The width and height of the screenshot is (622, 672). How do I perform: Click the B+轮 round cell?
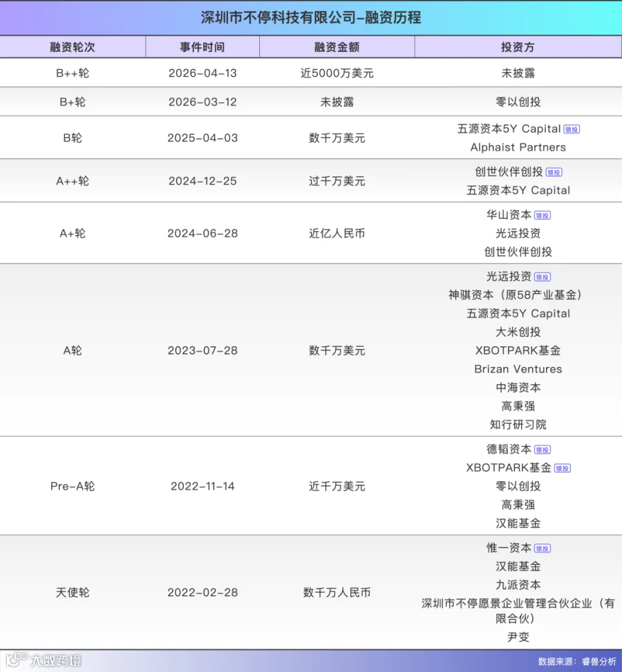pos(73,102)
